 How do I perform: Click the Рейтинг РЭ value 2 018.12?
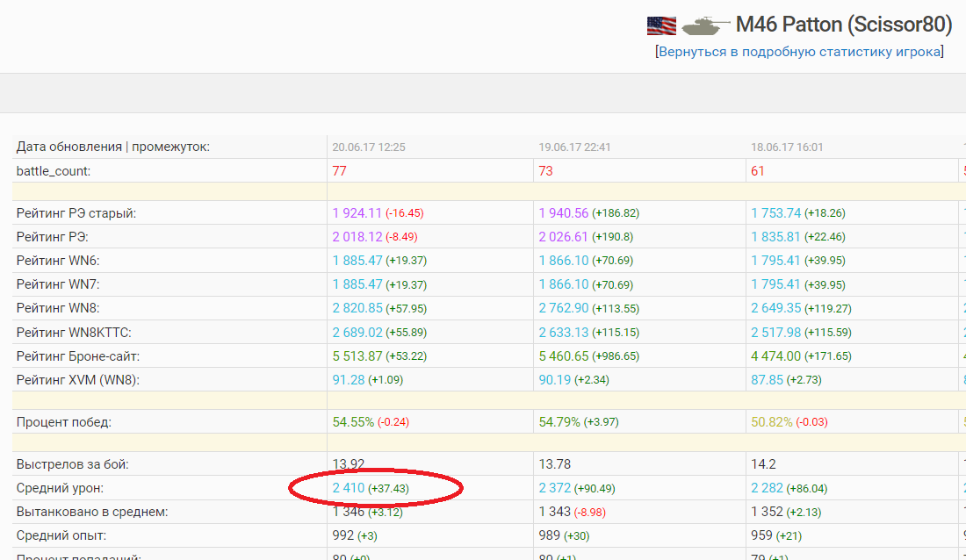[357, 237]
